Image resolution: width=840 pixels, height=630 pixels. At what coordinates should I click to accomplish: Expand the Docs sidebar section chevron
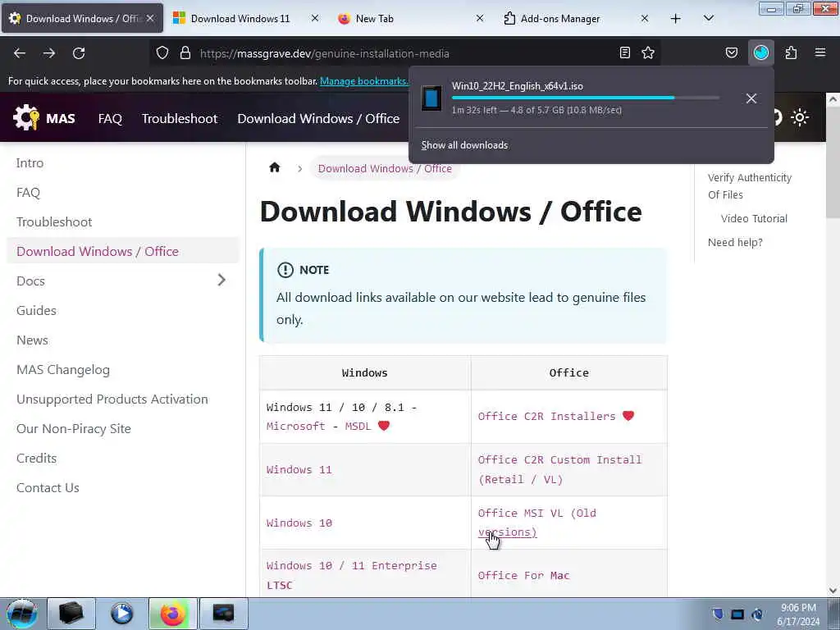tap(221, 281)
